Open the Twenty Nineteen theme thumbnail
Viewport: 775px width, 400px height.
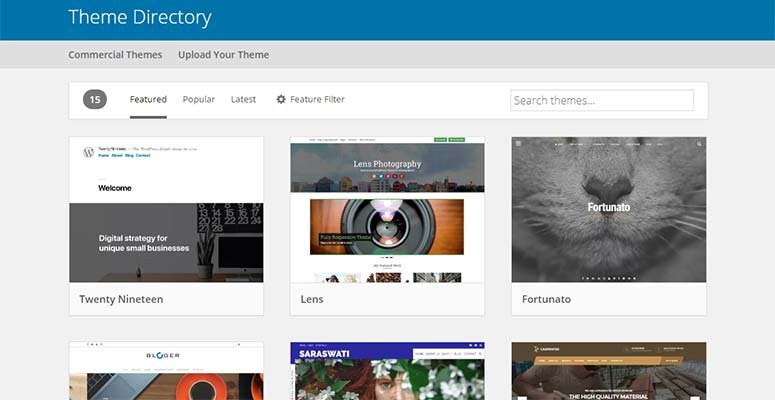click(x=166, y=210)
